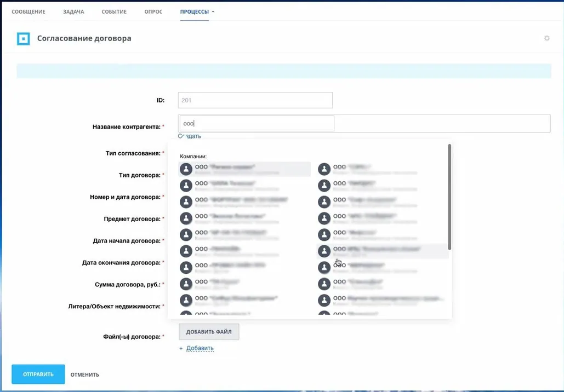The image size is (564, 392).
Task: Click the Тип согласования label
Action: coord(133,153)
